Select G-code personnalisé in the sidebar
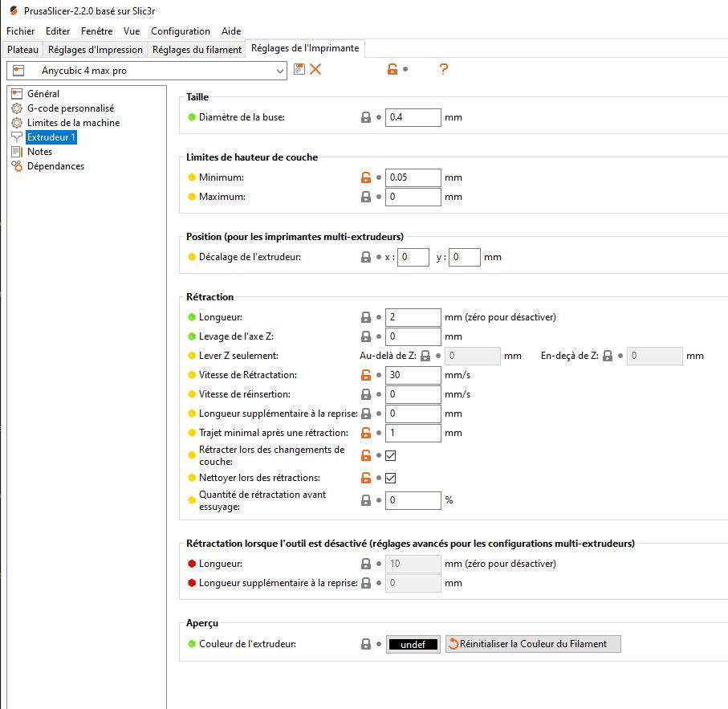728x709 pixels. click(x=71, y=108)
